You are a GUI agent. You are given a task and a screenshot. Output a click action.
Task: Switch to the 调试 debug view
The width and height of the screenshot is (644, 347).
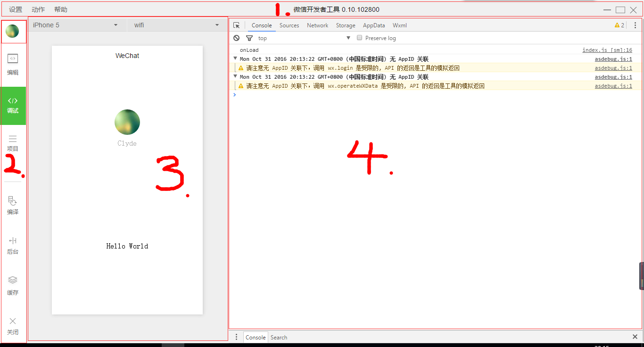pyautogui.click(x=13, y=106)
